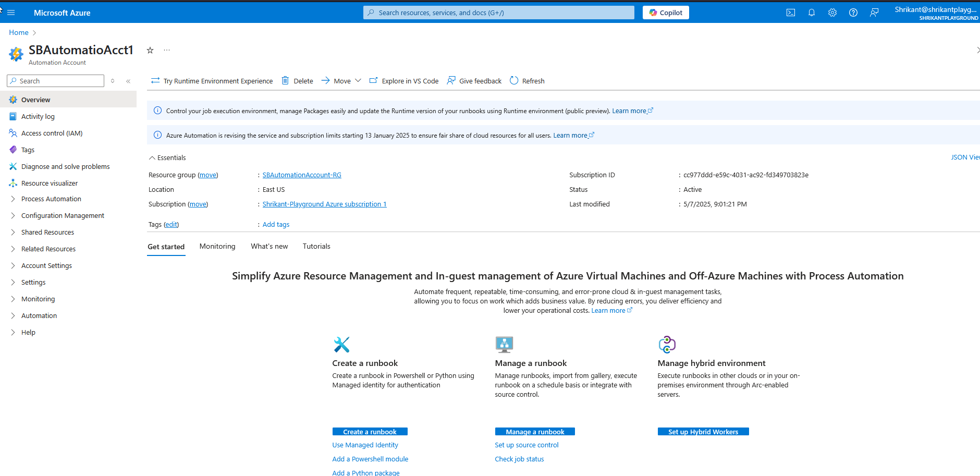980x476 pixels.
Task: Open portal Settings gear
Action: [832, 12]
